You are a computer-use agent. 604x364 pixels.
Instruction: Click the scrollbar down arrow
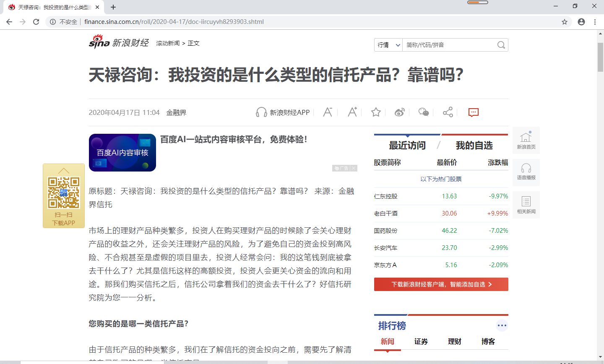point(600,357)
